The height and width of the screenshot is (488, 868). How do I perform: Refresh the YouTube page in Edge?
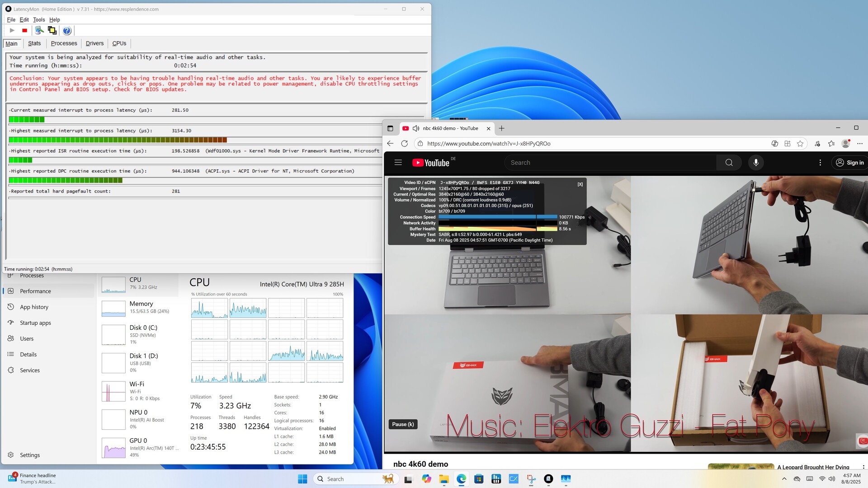pyautogui.click(x=405, y=143)
